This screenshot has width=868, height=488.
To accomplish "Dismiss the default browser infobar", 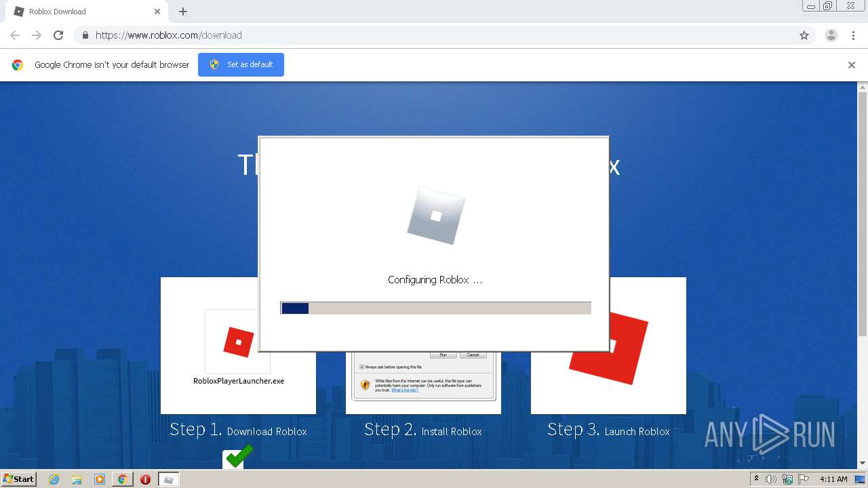I will coord(852,65).
